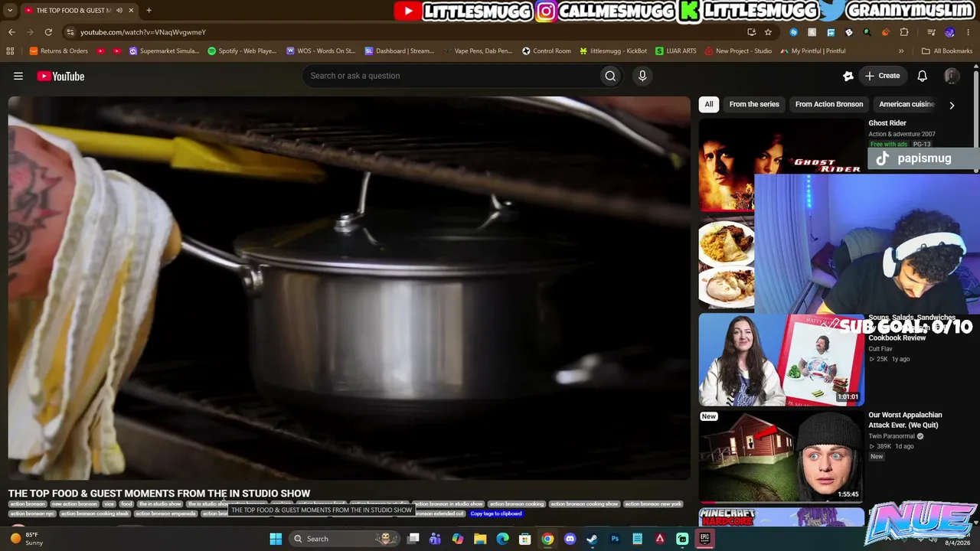Open File Explorer from the taskbar
Image resolution: width=980 pixels, height=551 pixels.
[480, 539]
